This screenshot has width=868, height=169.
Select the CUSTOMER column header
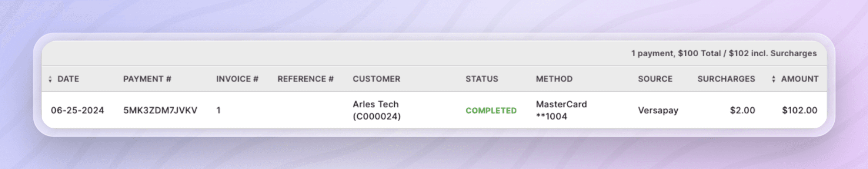(376, 79)
